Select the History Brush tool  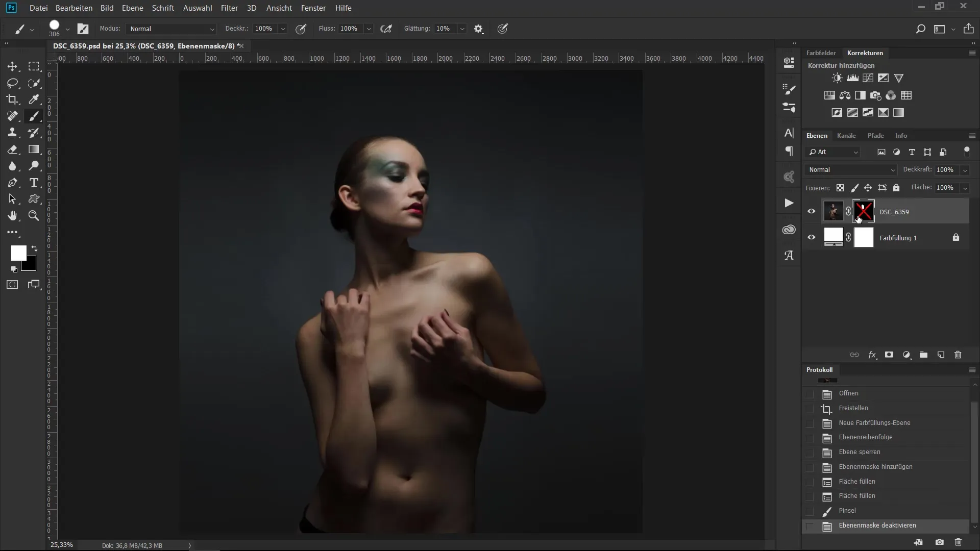34,133
